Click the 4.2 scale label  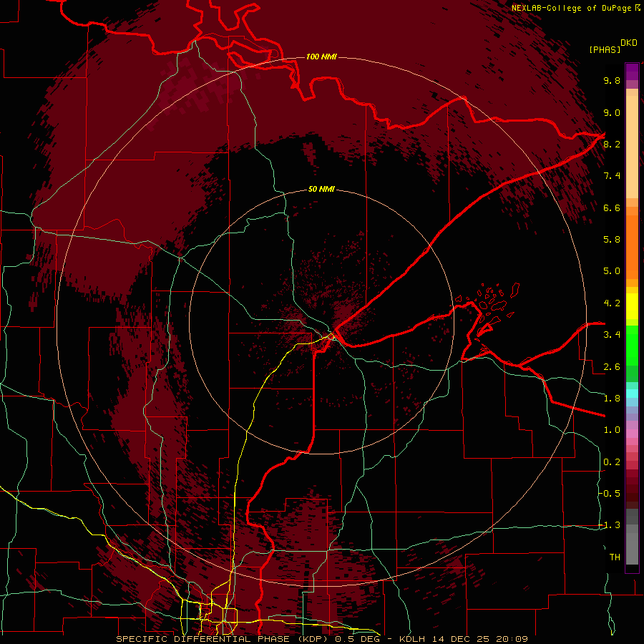click(612, 303)
